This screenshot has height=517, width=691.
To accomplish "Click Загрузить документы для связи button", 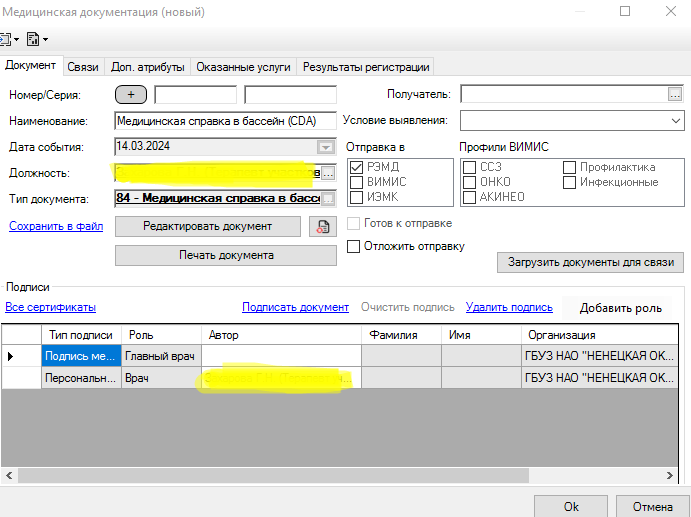I will click(x=591, y=262).
